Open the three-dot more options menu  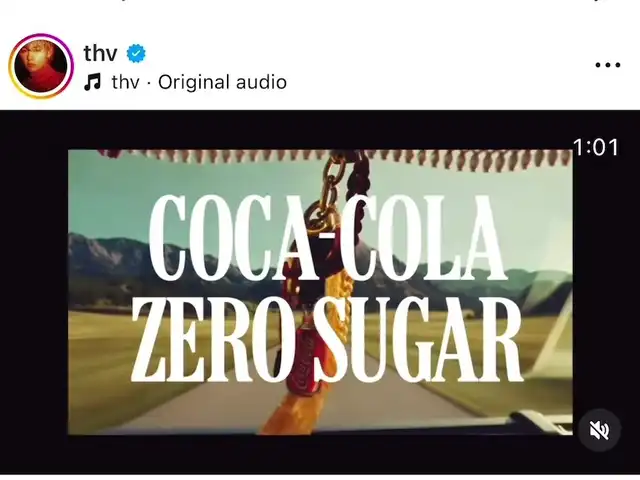608,65
